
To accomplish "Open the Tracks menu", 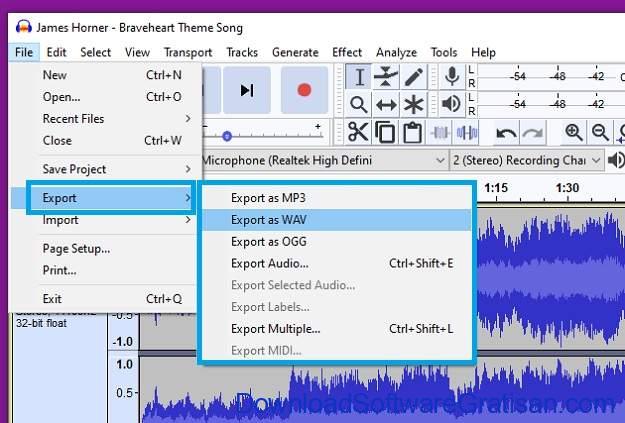I will [242, 52].
